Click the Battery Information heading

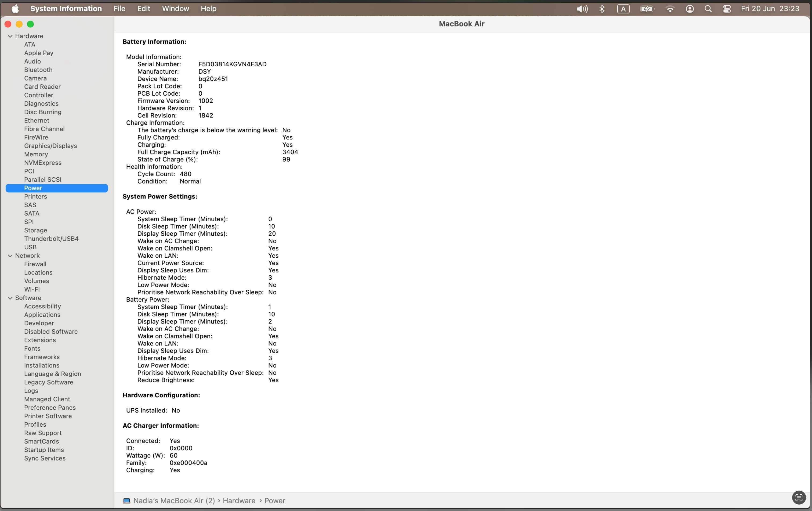154,42
